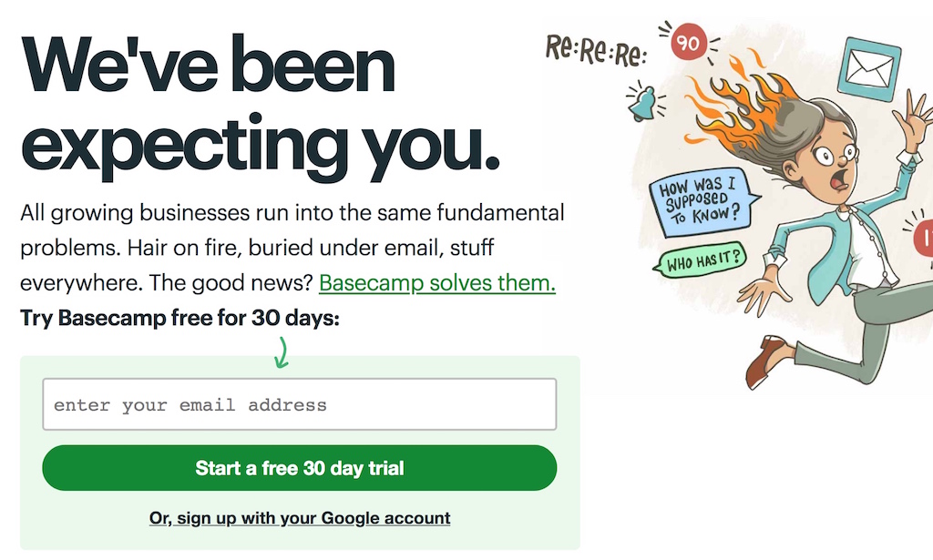
Task: Click the 'Re:Re:Re:' scribble text
Action: point(596,50)
